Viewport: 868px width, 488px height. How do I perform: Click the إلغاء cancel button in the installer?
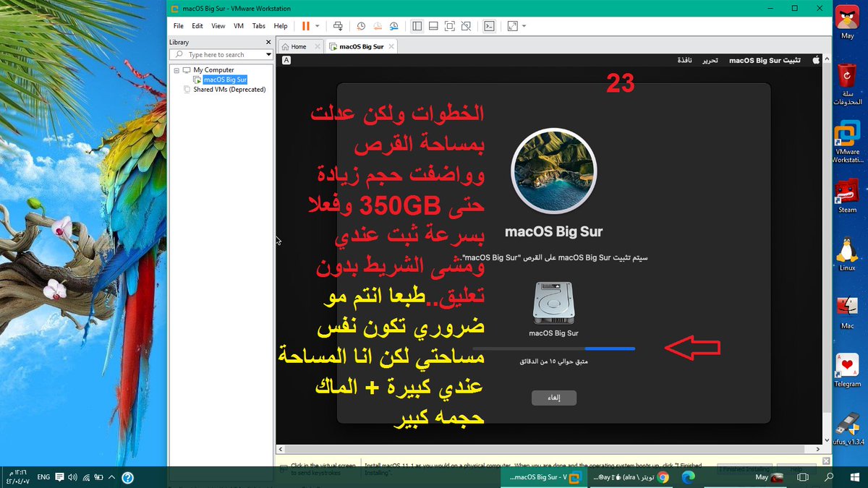[554, 398]
